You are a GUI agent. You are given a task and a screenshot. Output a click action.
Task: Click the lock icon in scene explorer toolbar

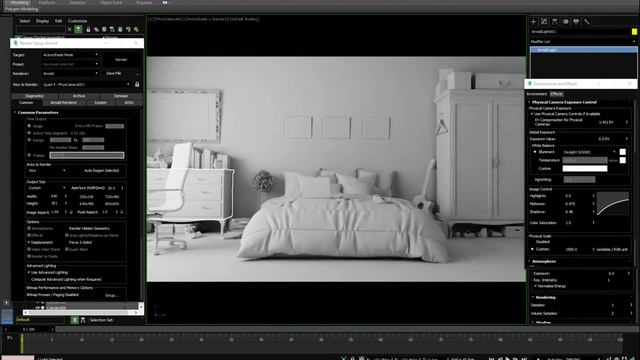click(x=88, y=29)
